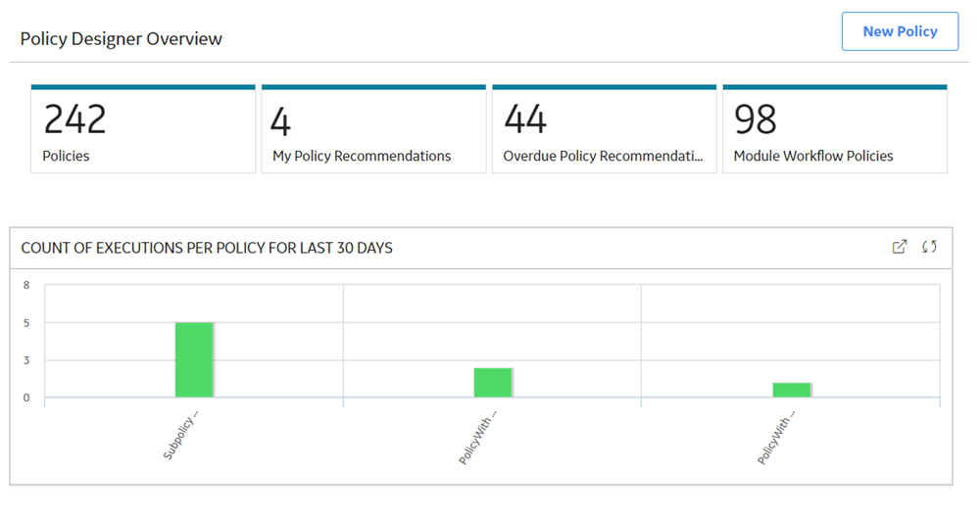Click the middle PolicyWith axis label
The height and width of the screenshot is (519, 980).
[x=478, y=437]
